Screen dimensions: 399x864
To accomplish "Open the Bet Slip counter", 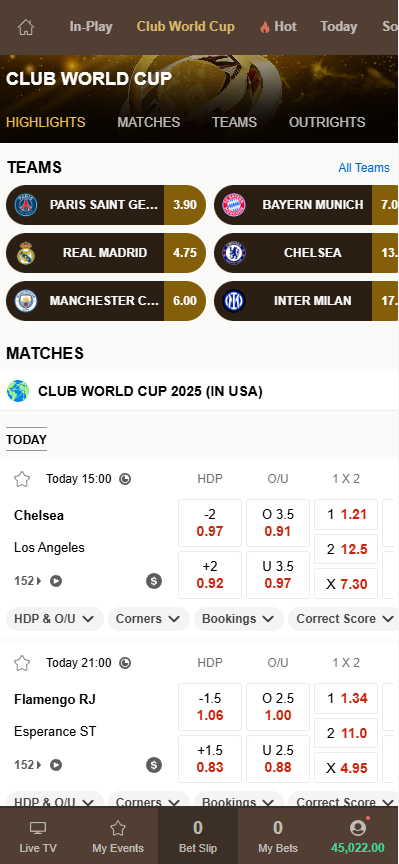I will click(x=198, y=836).
